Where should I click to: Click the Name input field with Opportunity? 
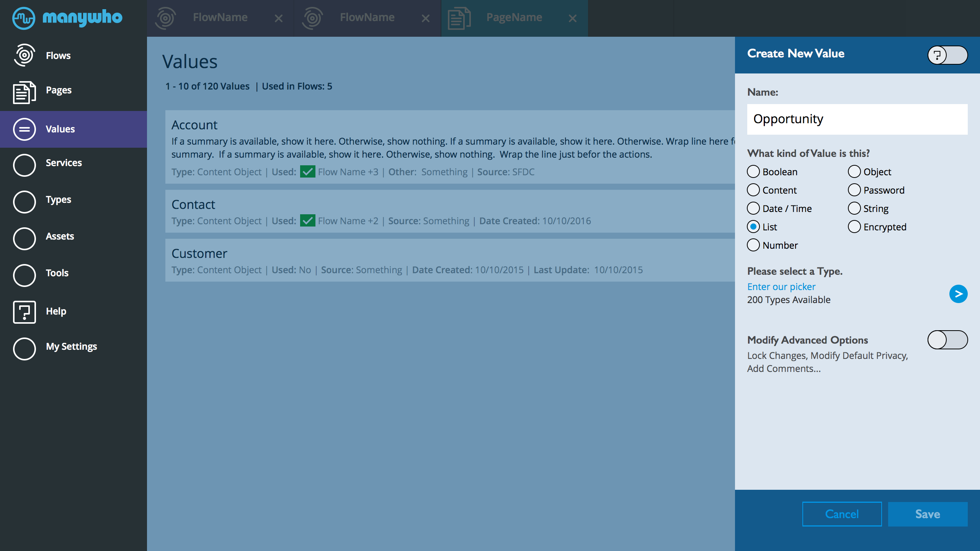(857, 119)
